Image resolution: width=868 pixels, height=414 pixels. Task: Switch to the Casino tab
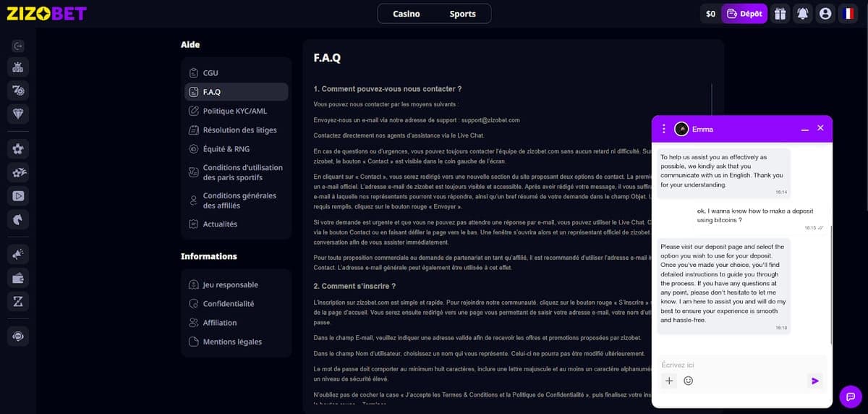click(x=406, y=14)
